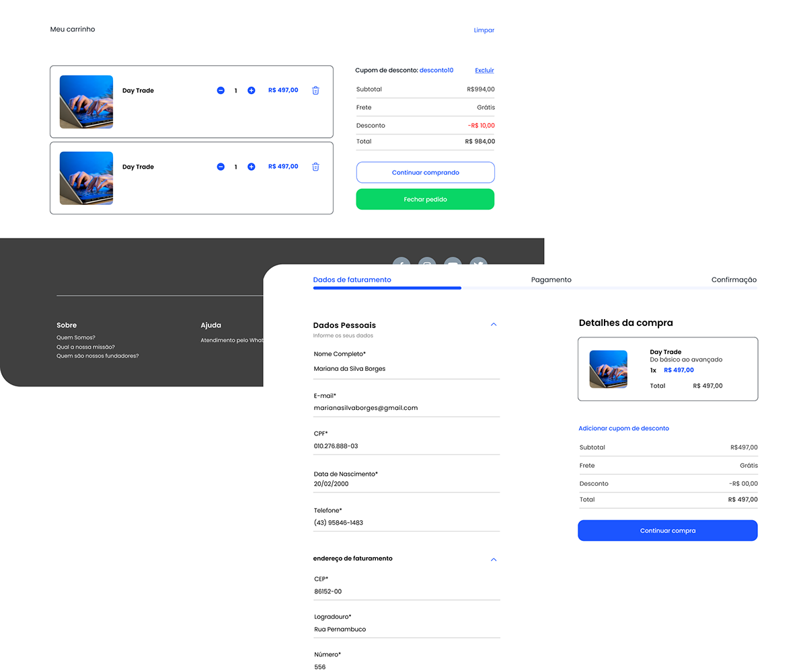Decrease quantity of the first Day Trade cart item
Image resolution: width=807 pixels, height=672 pixels.
[x=221, y=90]
